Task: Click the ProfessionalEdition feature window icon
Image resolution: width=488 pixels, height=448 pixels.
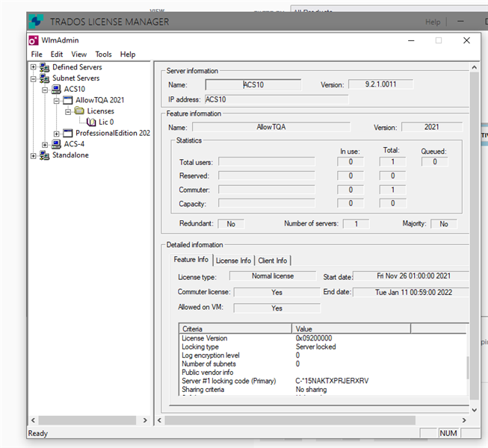Action: click(x=67, y=133)
